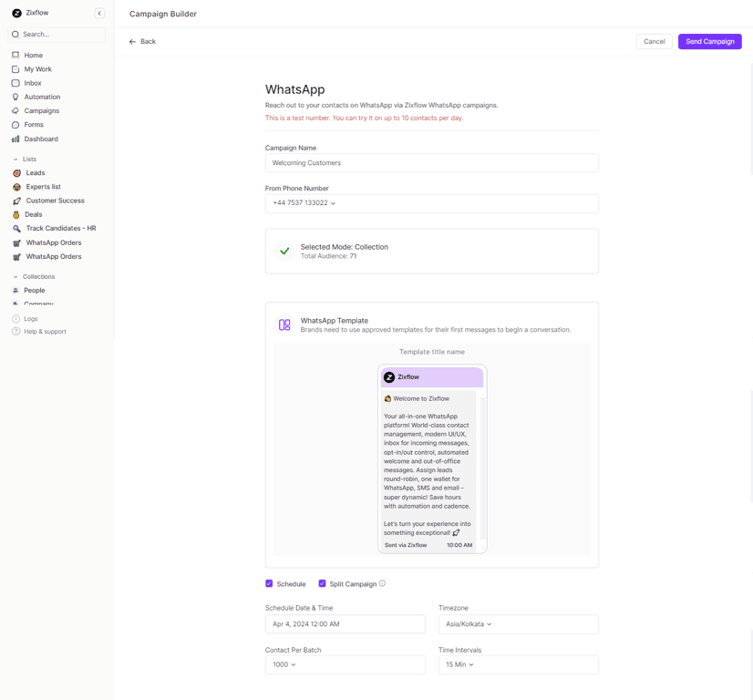Click the Campaign Name input field
The width and height of the screenshot is (753, 700).
431,163
